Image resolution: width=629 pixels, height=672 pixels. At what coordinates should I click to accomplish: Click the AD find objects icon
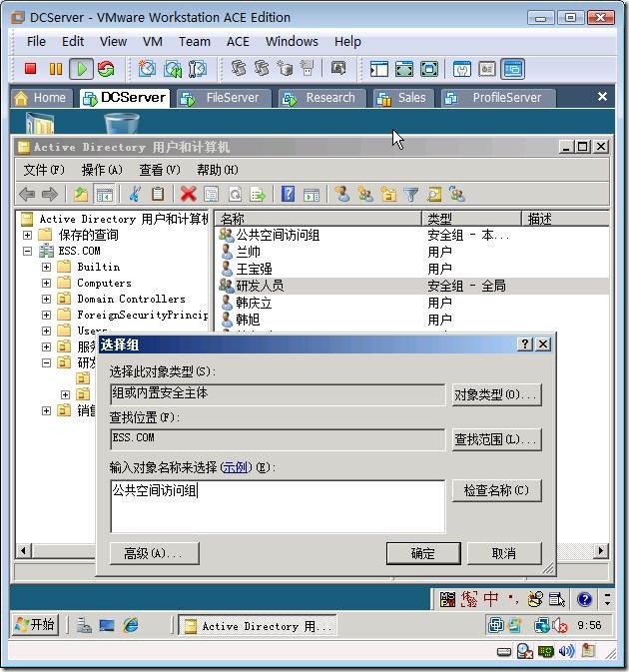(x=434, y=194)
